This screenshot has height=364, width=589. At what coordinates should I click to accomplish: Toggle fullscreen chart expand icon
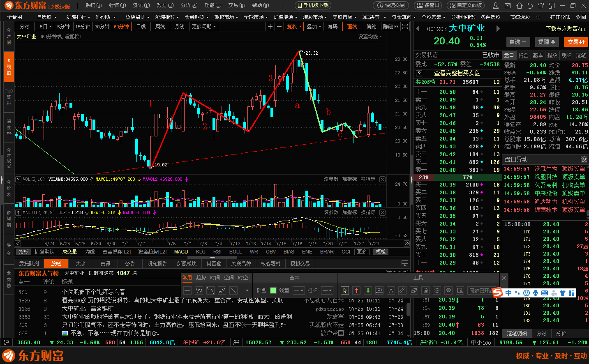405,26
